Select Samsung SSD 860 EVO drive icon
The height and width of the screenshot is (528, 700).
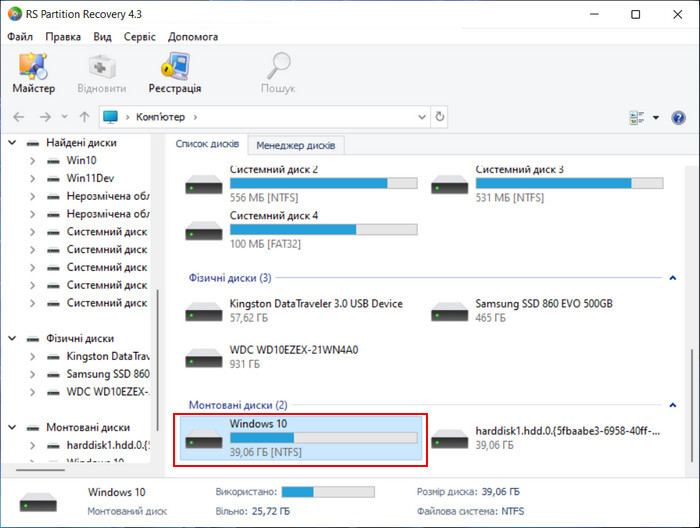coord(449,312)
